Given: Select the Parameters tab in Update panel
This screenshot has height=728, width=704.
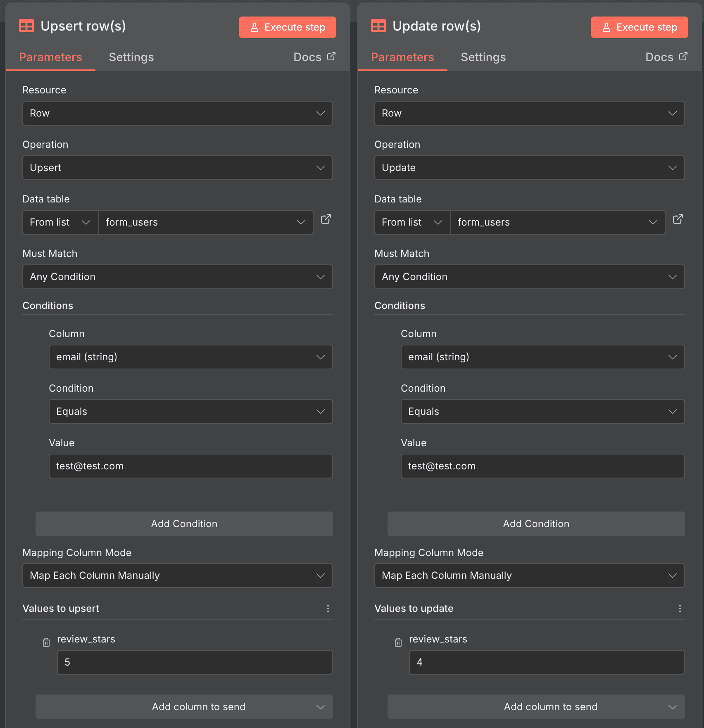Looking at the screenshot, I should click(x=402, y=57).
